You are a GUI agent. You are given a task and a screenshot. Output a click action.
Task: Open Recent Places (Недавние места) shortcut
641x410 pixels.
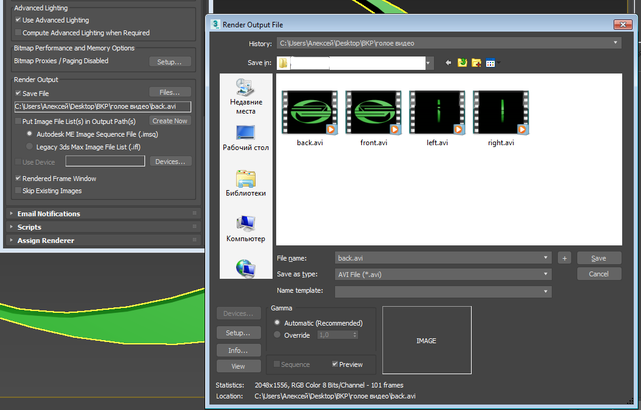coord(245,98)
